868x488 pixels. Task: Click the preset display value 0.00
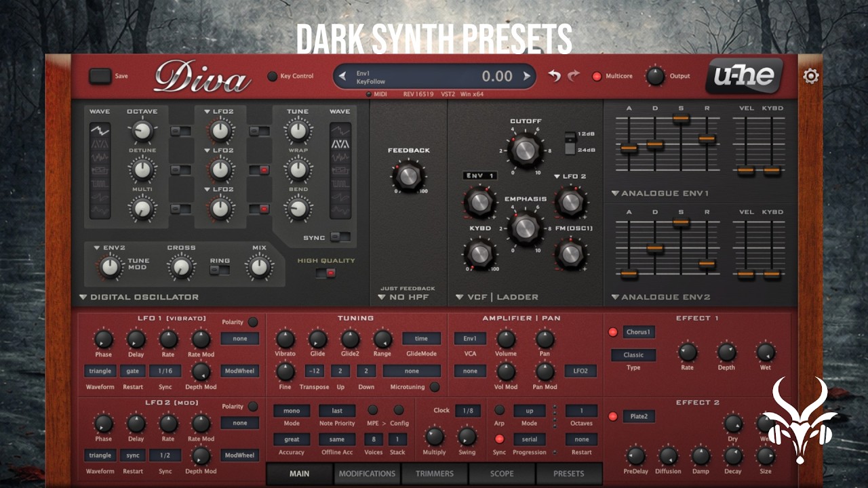(497, 76)
